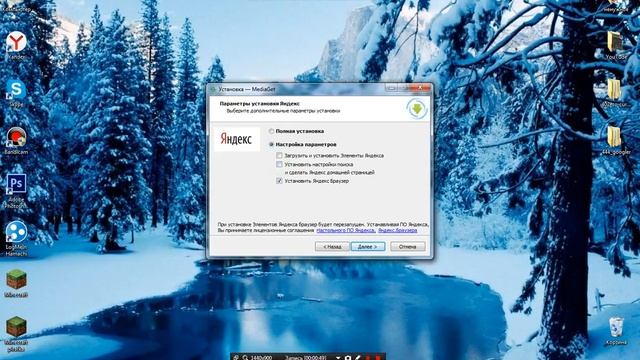The image size is (640, 360).
Task: Enable Установить настройки поиска checkbox
Action: click(x=279, y=164)
